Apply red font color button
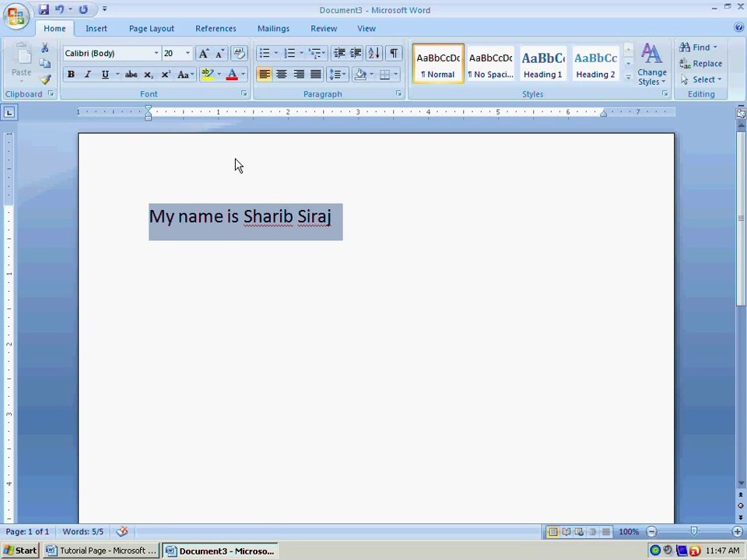Viewport: 747px width, 560px height. tap(232, 75)
